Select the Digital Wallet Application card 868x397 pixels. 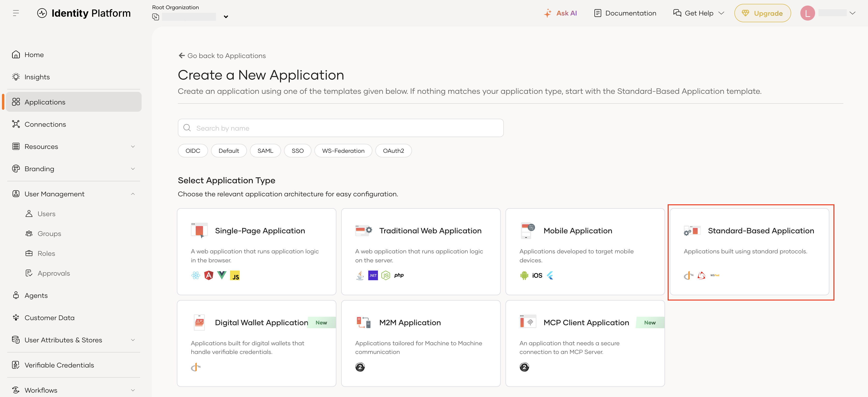256,343
